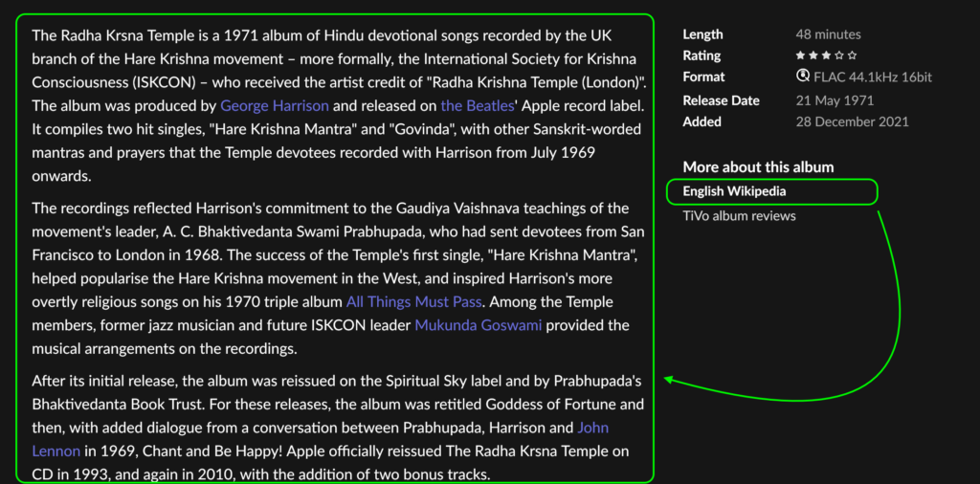Open All Things Must Pass album link
The width and height of the screenshot is (980, 484).
413,302
